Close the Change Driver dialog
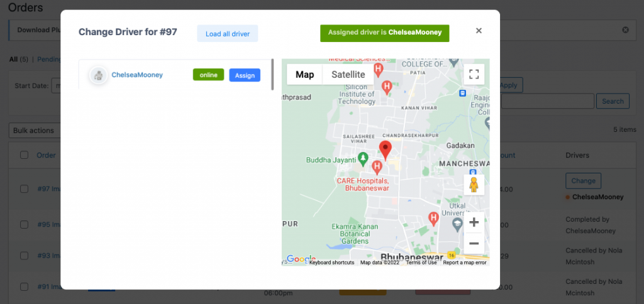 (479, 31)
